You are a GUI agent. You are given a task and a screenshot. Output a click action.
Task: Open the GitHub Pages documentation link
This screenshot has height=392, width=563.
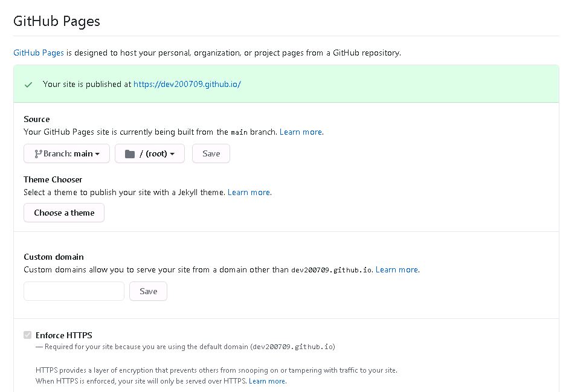[x=39, y=53]
